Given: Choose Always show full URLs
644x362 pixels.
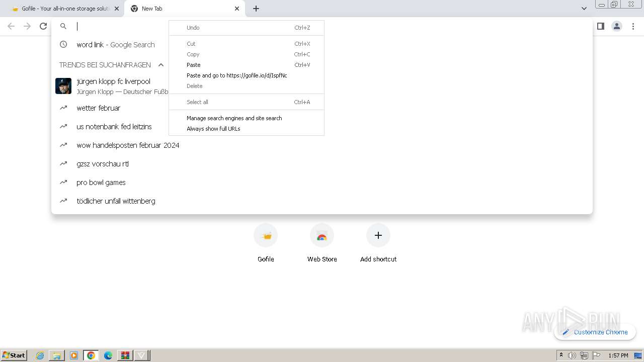Looking at the screenshot, I should [247, 129].
